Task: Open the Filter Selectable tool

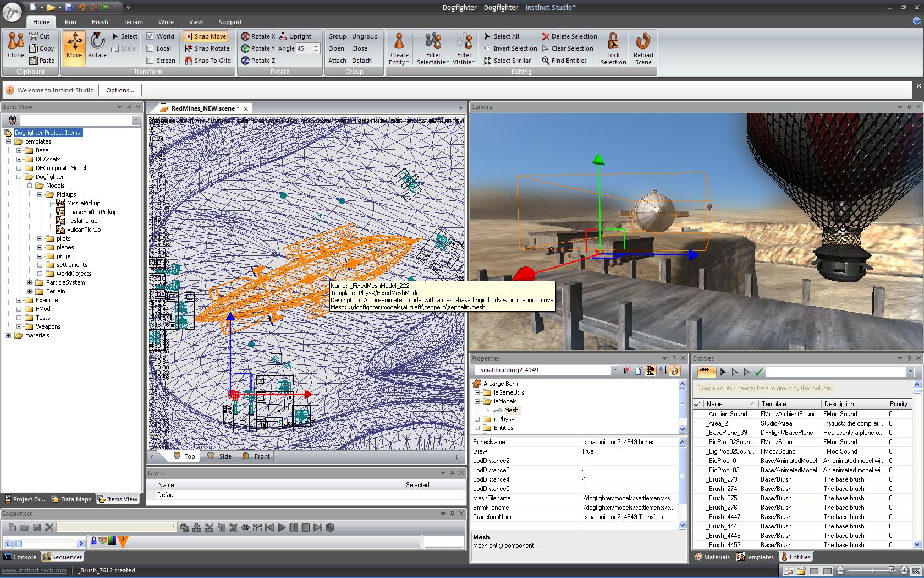Action: (433, 48)
